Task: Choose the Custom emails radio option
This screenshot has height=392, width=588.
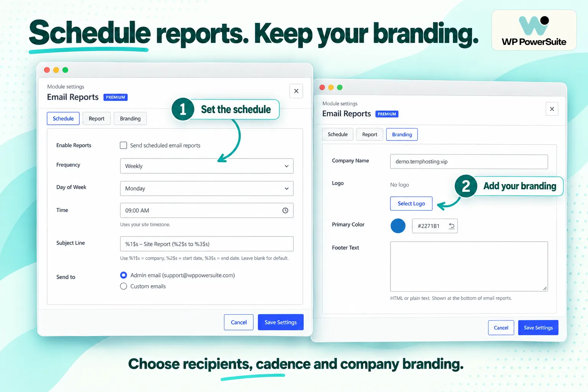Action: click(123, 286)
